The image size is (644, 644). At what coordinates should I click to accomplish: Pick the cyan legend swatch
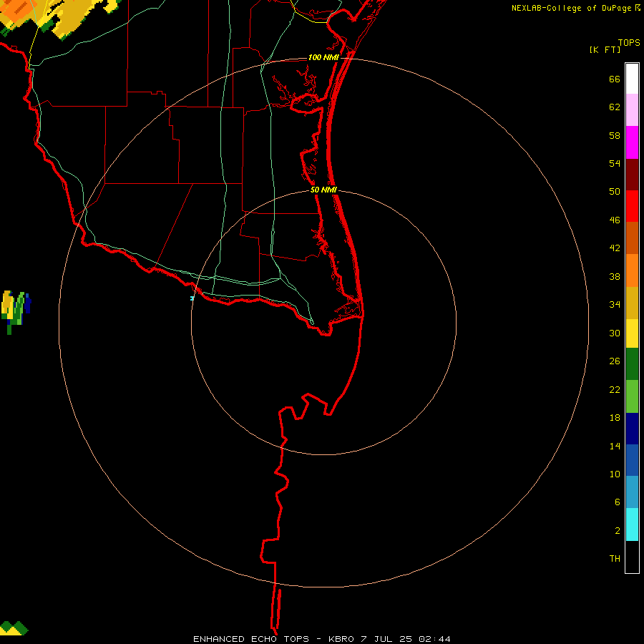(632, 525)
